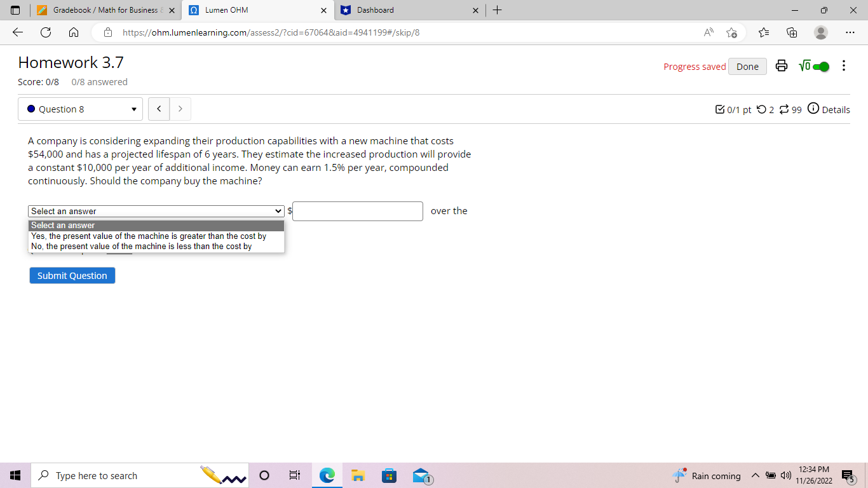This screenshot has height=488, width=868.
Task: Open a new browser tab
Action: point(498,10)
